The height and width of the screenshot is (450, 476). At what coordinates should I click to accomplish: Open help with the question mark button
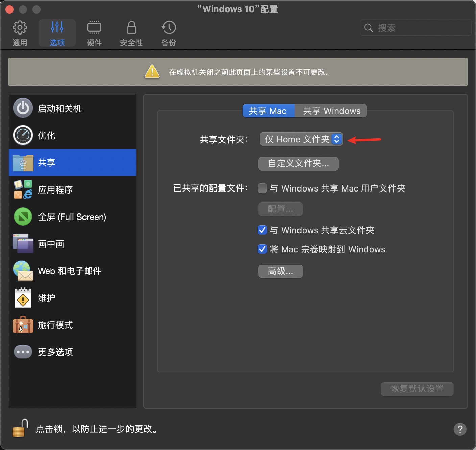(x=460, y=429)
